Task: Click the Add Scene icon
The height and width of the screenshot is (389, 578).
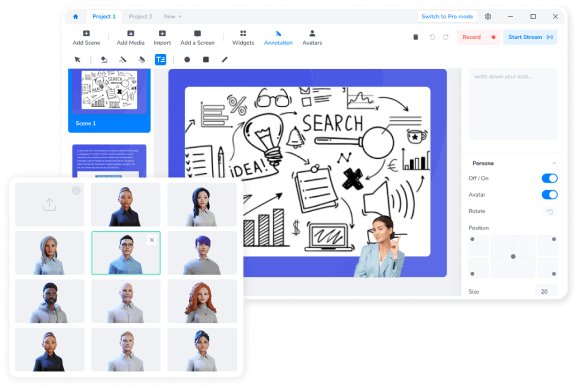Action: [x=86, y=33]
